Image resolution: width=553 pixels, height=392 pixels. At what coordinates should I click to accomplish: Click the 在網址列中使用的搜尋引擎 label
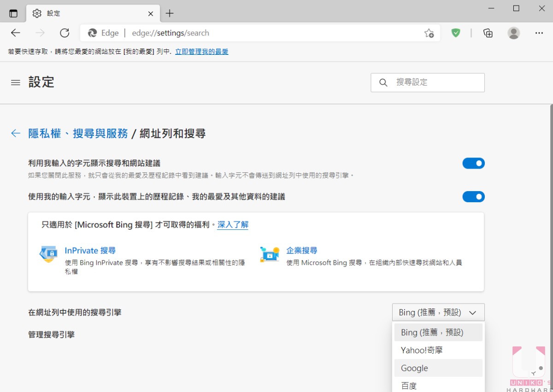point(75,312)
